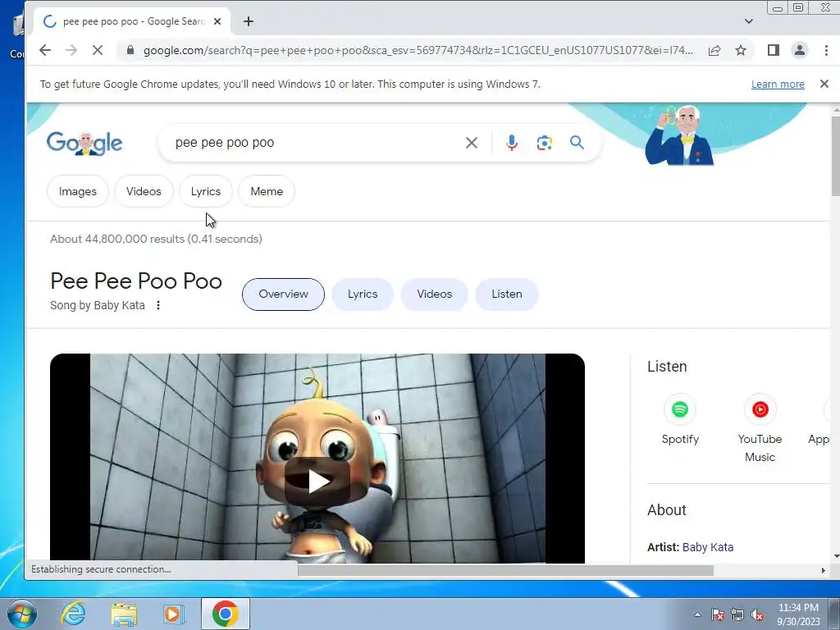Click the page vertical scrollbar thumb
840x630 pixels.
[835, 155]
